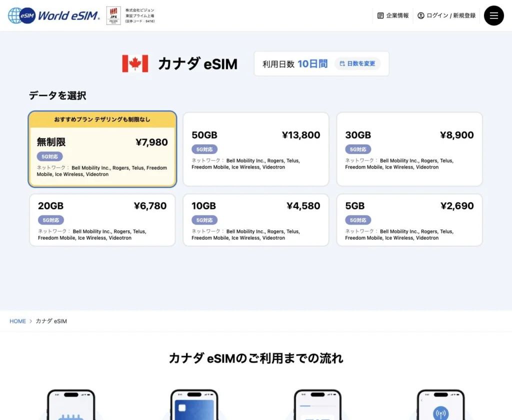Click the カナダ eSIMのご利用までの流れ heading
This screenshot has width=512, height=420.
(x=256, y=358)
